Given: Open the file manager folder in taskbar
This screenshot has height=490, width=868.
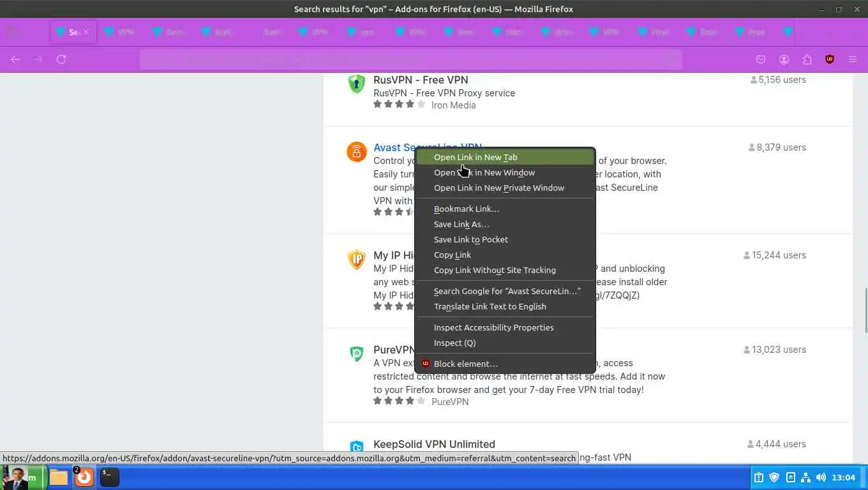Looking at the screenshot, I should (x=59, y=477).
